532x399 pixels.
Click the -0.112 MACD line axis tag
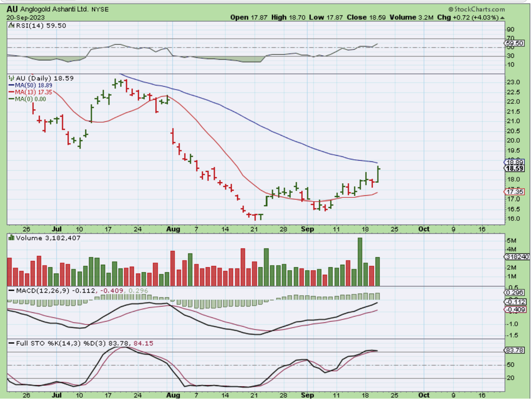pos(515,302)
